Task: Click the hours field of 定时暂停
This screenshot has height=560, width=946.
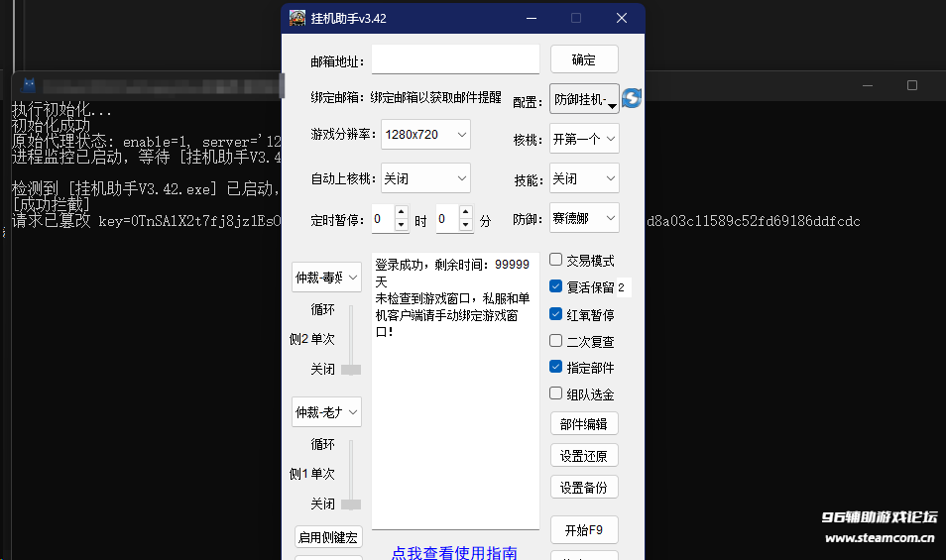Action: [x=383, y=218]
